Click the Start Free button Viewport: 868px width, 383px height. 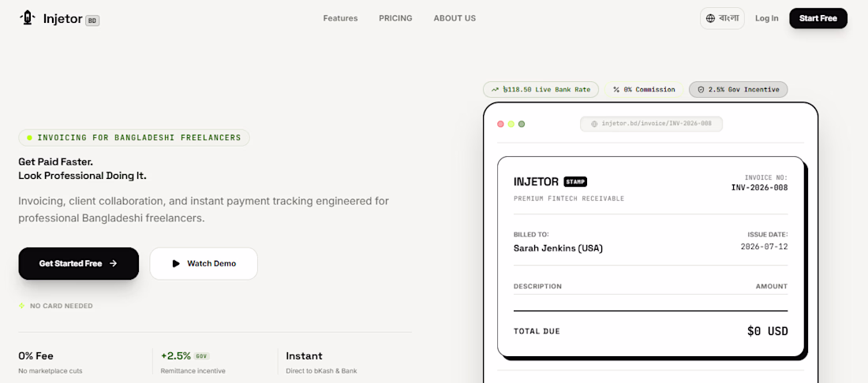(x=818, y=18)
